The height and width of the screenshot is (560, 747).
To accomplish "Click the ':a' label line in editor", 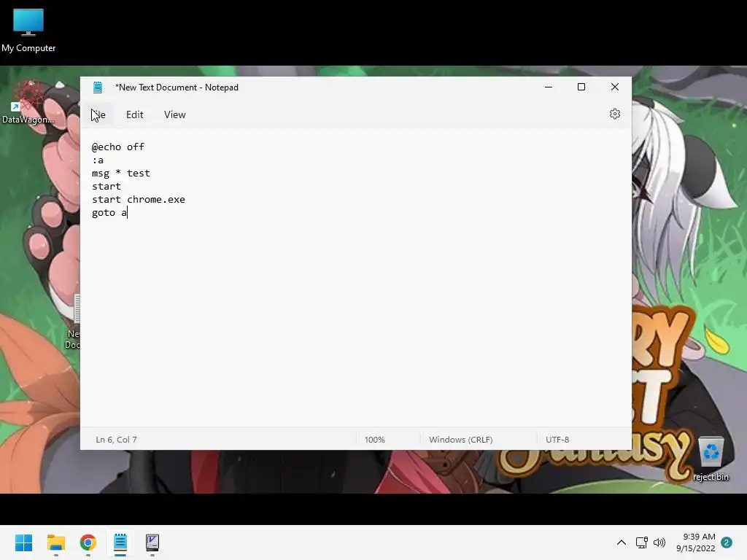I will tap(98, 160).
